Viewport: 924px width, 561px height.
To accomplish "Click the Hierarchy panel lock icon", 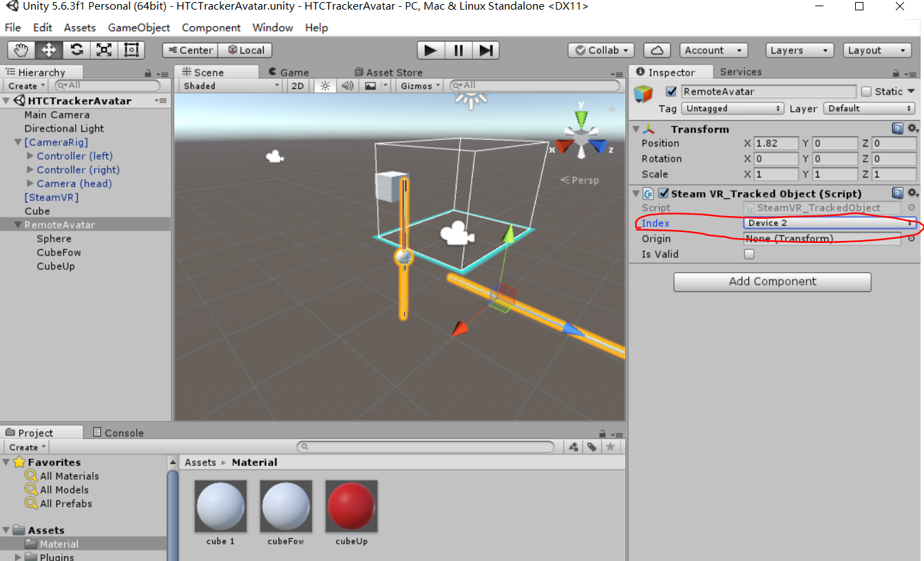I will click(x=148, y=73).
